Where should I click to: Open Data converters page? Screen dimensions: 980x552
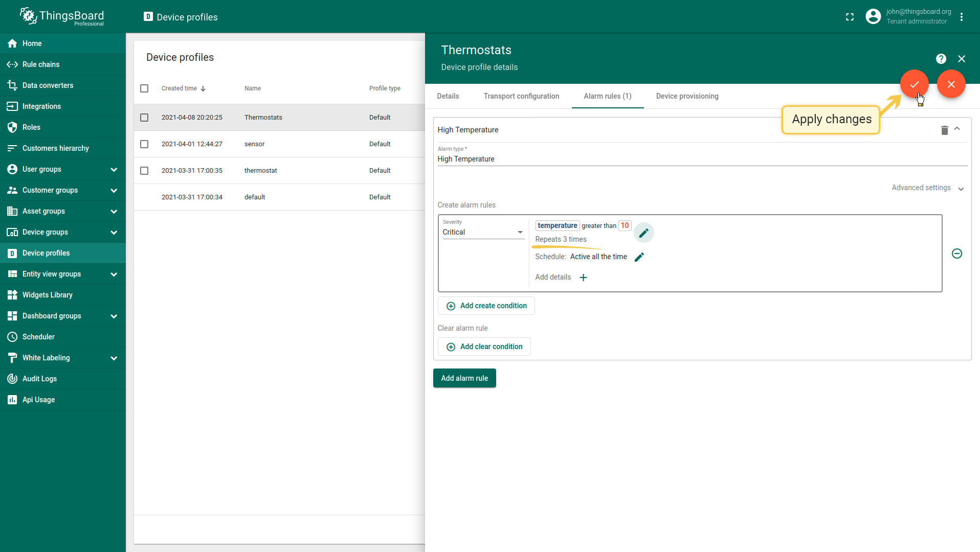pos(63,85)
